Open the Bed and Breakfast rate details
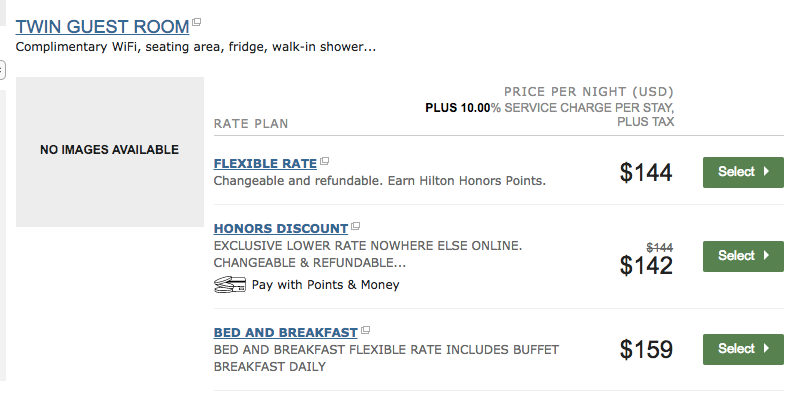798x393 pixels. [286, 332]
